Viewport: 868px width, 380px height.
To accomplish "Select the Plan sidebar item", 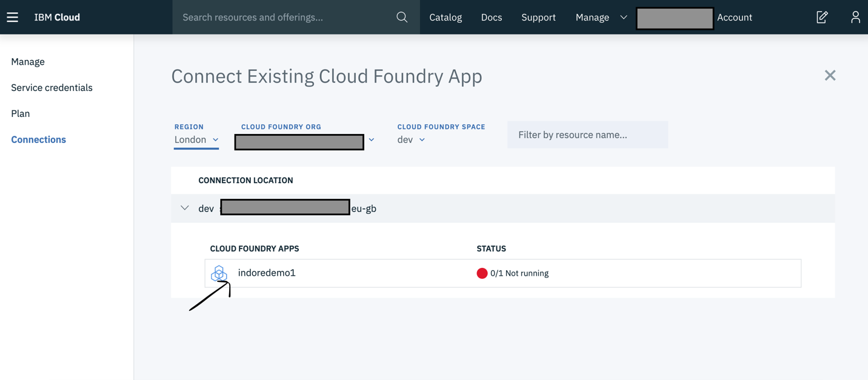I will click(x=20, y=113).
